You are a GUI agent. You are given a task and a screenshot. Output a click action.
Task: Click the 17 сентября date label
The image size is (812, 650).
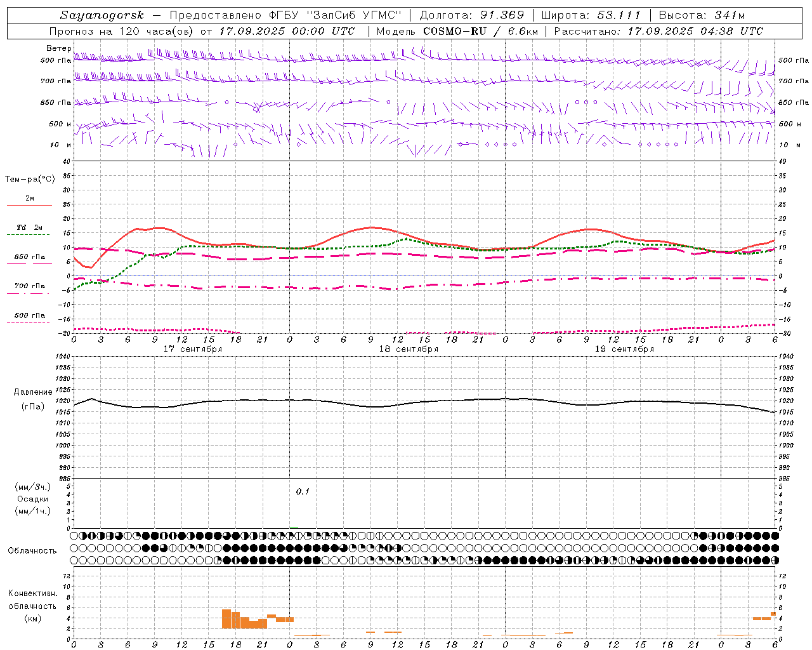pyautogui.click(x=192, y=348)
